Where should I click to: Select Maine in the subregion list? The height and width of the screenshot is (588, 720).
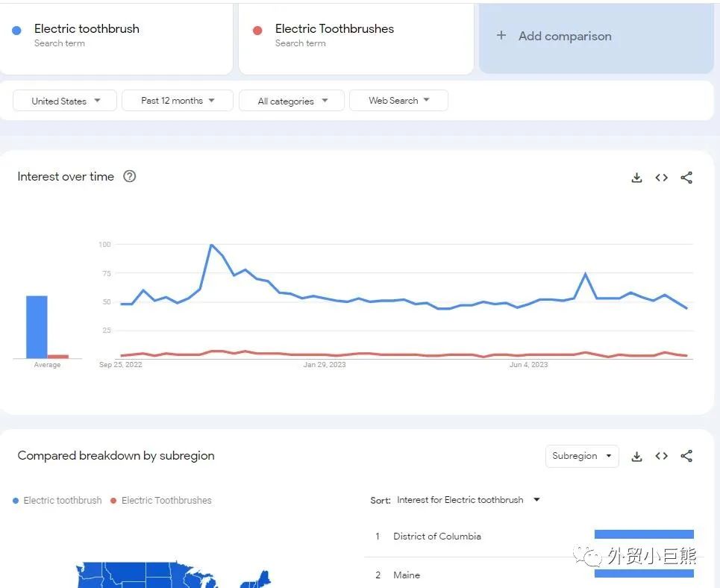pyautogui.click(x=407, y=575)
